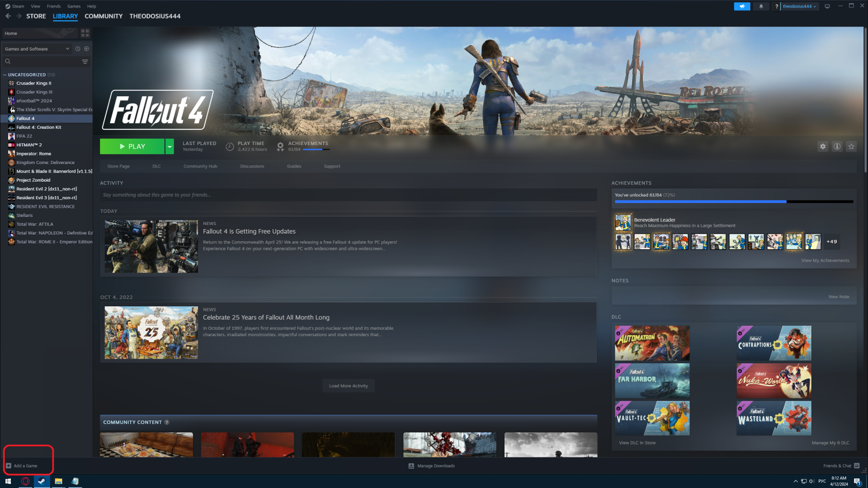Viewport: 868px width, 488px height.
Task: Click the recent activity clock filter icon
Action: (x=78, y=49)
